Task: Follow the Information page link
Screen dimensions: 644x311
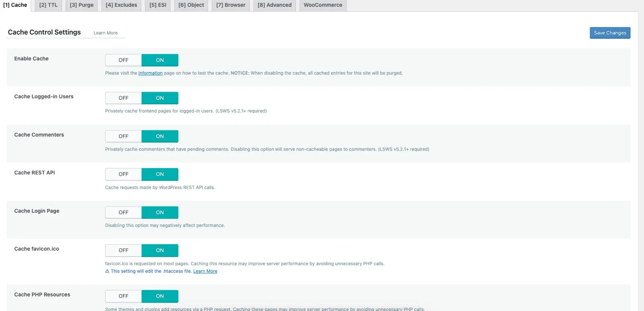Action: tap(151, 73)
